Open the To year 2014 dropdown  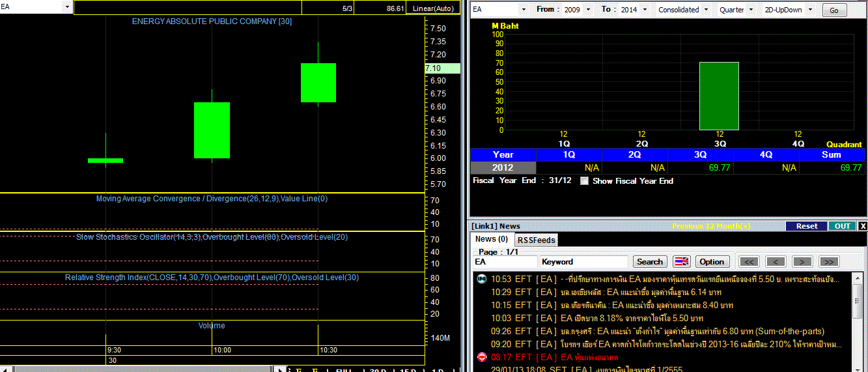tap(645, 10)
